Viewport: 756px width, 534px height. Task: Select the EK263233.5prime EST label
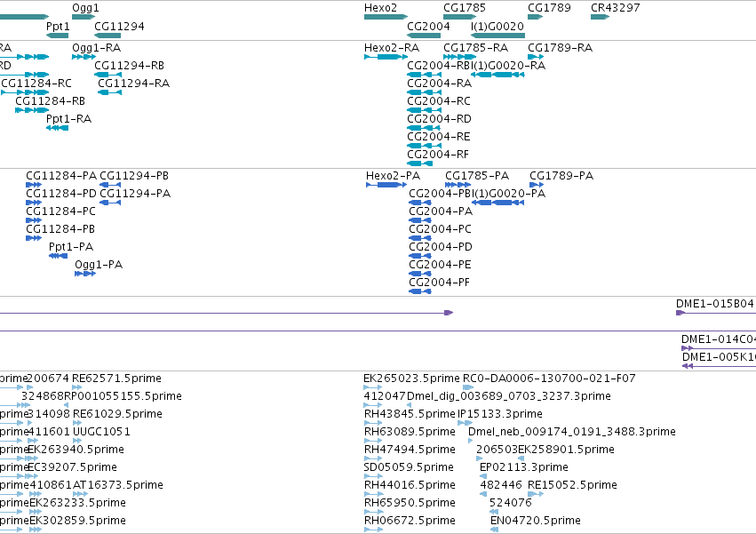point(77,503)
